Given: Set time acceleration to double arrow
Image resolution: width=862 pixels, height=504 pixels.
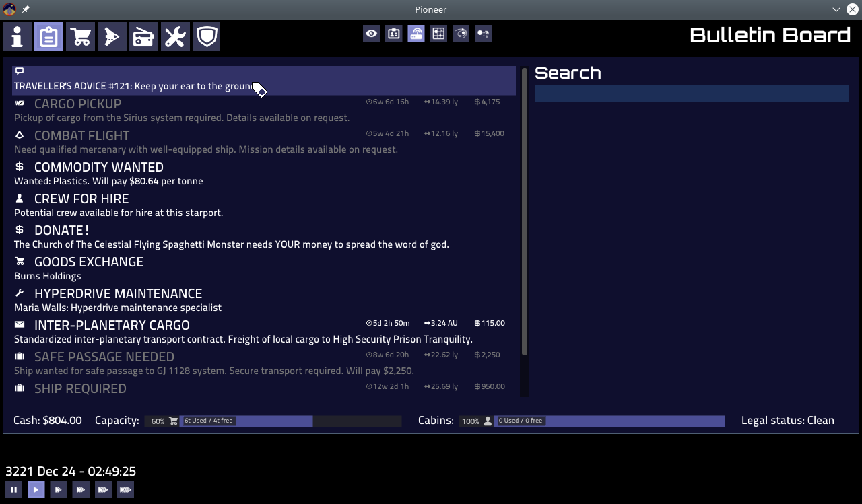Looking at the screenshot, I should pyautogui.click(x=59, y=489).
